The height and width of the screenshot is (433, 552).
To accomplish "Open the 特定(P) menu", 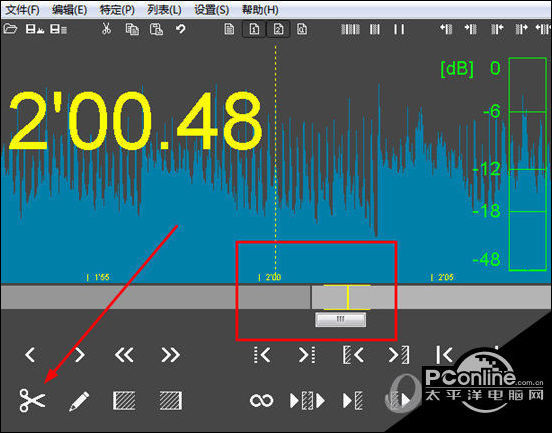I will click(x=117, y=10).
